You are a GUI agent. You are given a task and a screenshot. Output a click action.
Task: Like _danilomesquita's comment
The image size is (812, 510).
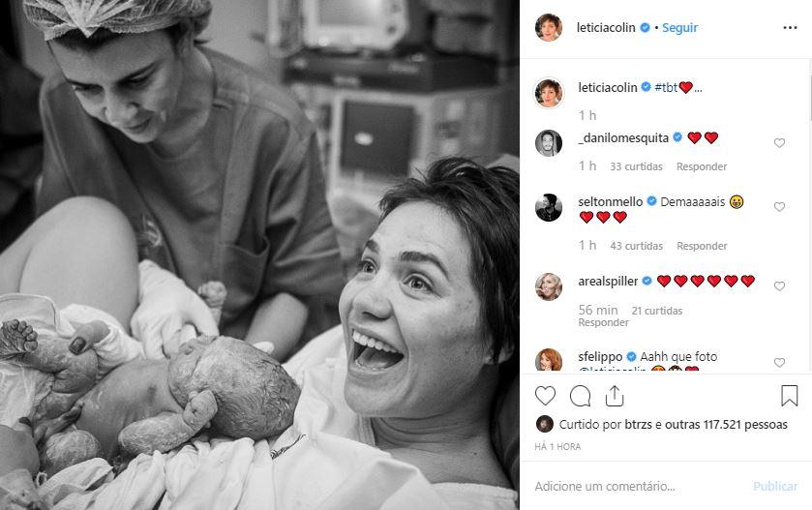coord(779,143)
